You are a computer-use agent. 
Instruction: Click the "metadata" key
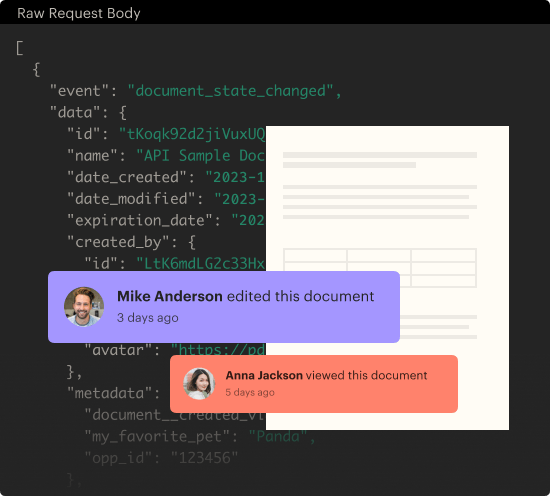pyautogui.click(x=109, y=394)
